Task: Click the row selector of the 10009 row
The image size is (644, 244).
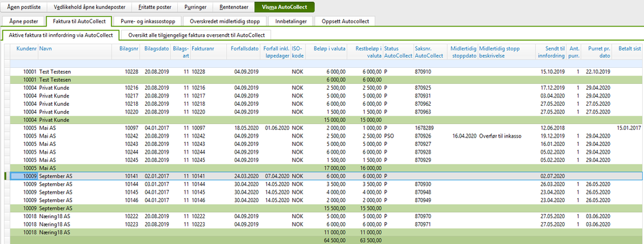Action: 6,176
